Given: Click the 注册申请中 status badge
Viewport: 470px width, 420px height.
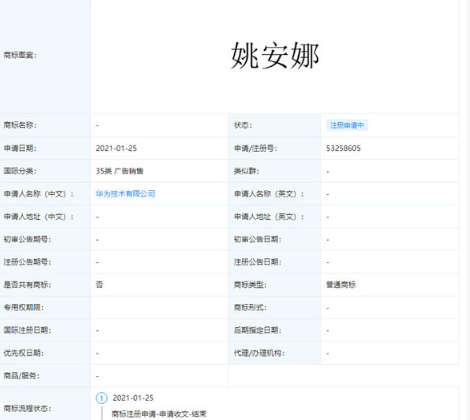Looking at the screenshot, I should 347,125.
